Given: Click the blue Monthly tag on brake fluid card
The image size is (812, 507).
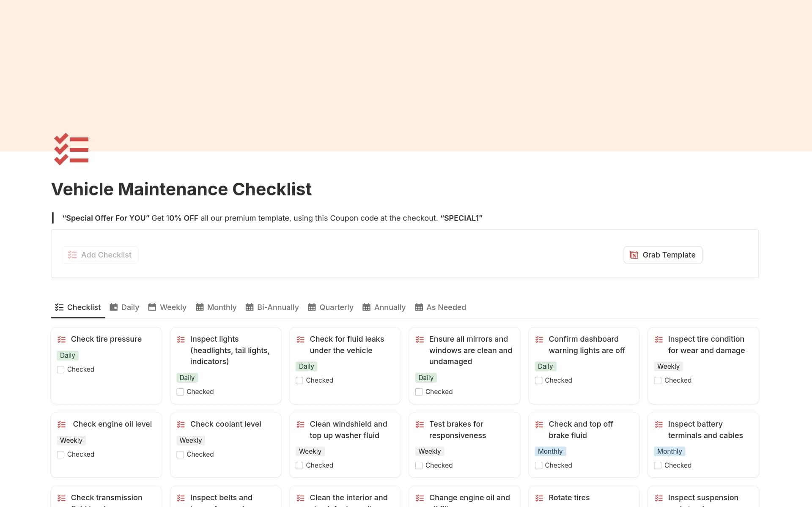Looking at the screenshot, I should point(550,451).
